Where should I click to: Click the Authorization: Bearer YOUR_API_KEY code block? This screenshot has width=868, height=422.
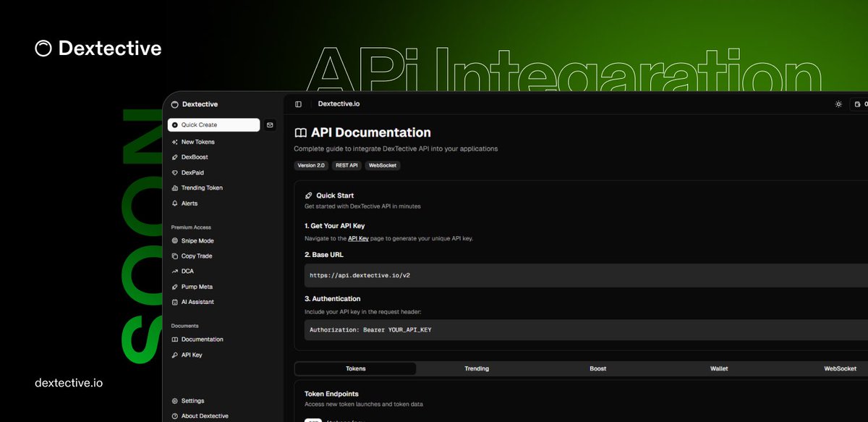click(586, 329)
